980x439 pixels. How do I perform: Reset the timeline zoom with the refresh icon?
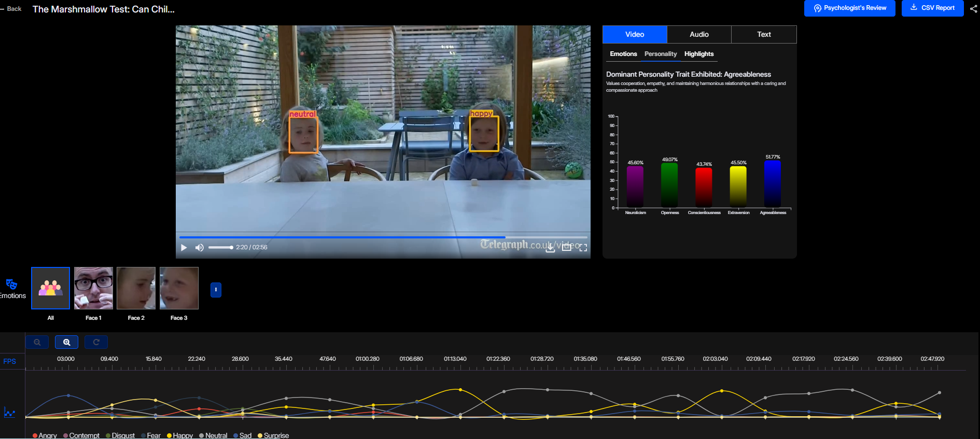pyautogui.click(x=96, y=342)
